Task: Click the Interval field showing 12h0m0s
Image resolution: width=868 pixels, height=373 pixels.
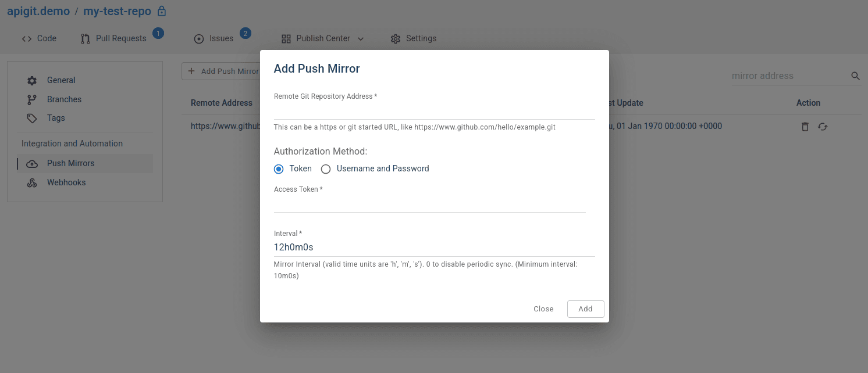Action: [x=434, y=248]
